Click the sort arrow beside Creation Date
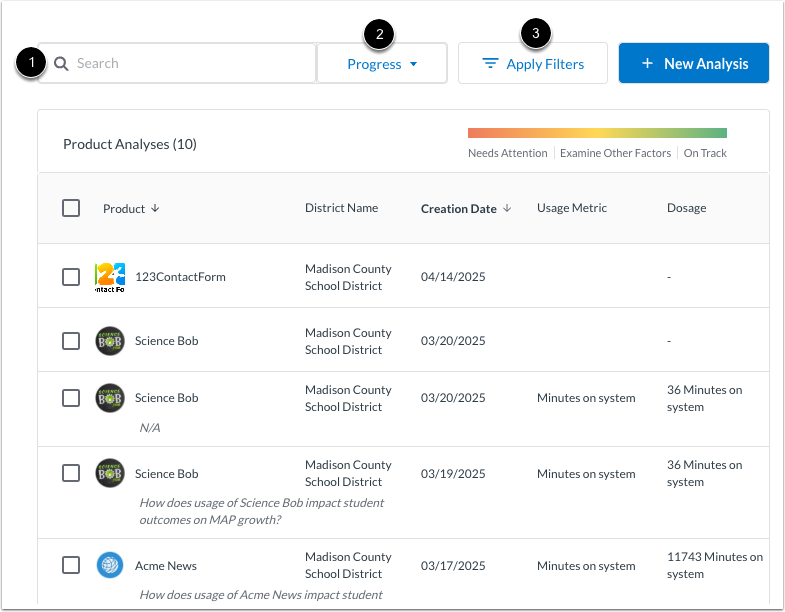785x612 pixels. coord(507,209)
